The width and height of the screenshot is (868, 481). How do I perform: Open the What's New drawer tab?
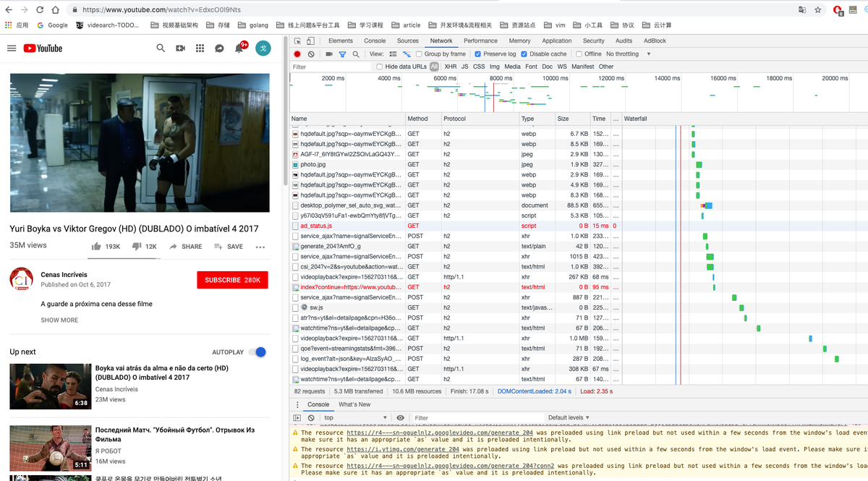click(354, 404)
